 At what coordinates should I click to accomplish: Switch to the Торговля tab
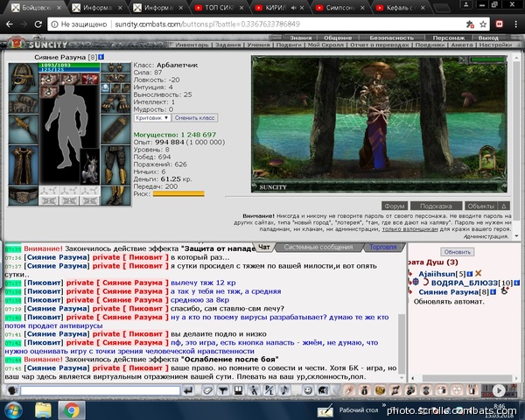click(x=383, y=247)
